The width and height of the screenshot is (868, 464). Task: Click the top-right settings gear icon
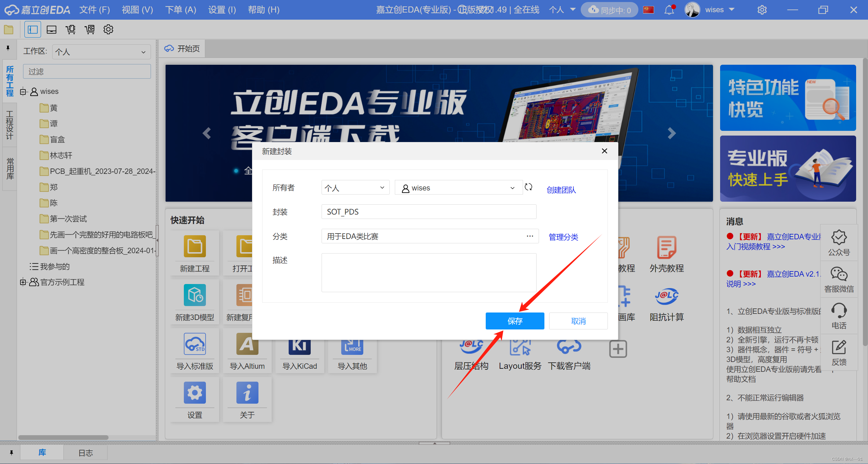pyautogui.click(x=762, y=10)
